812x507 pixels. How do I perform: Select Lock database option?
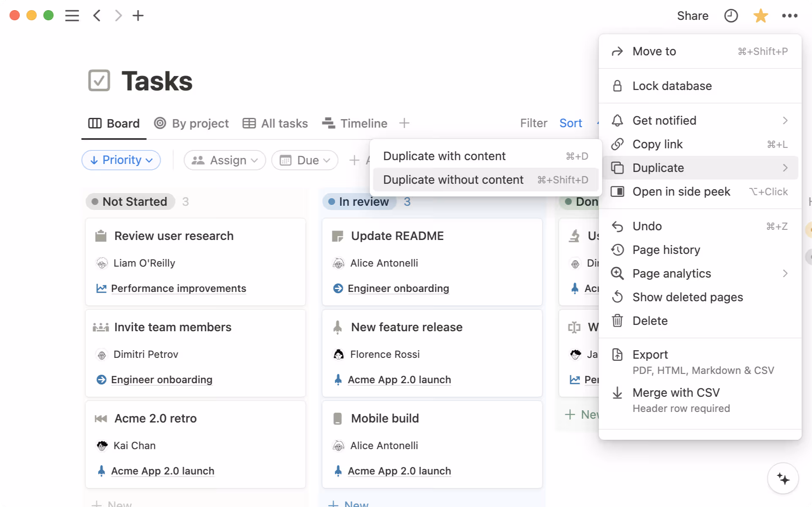[672, 86]
